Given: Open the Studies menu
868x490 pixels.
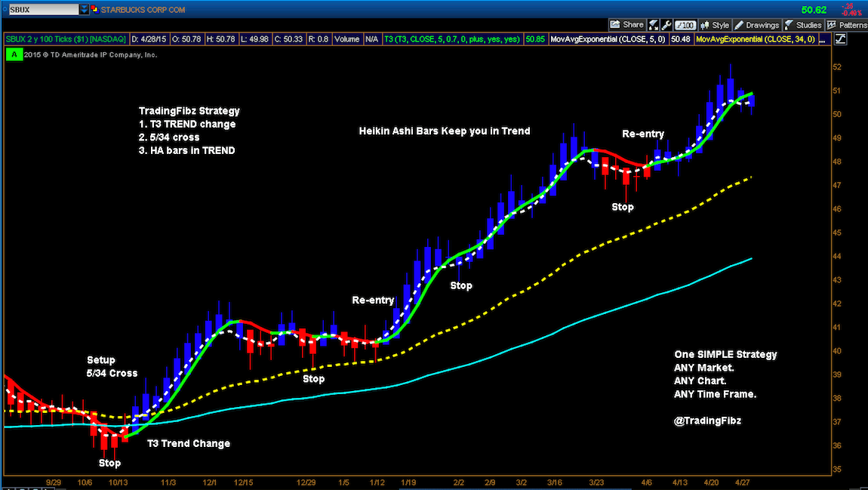Looking at the screenshot, I should (x=802, y=25).
